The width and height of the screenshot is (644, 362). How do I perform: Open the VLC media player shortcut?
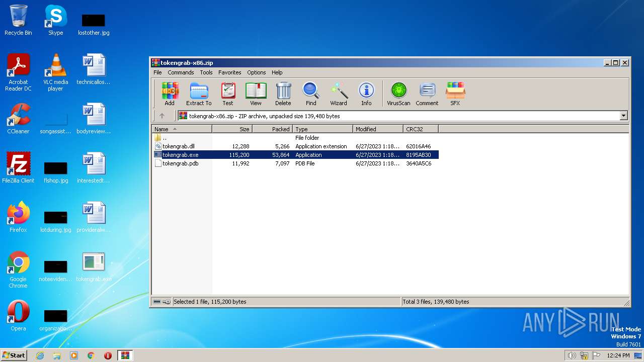pos(55,72)
